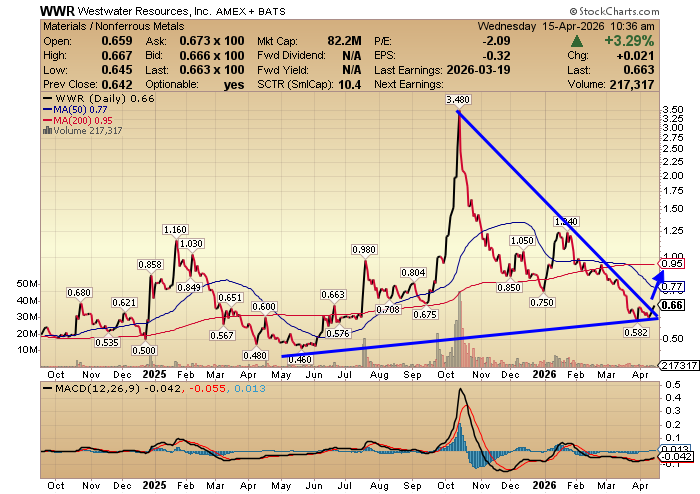Screen dimensions: 700x494
Task: Click the 0.460 low price label
Action: coord(300,360)
